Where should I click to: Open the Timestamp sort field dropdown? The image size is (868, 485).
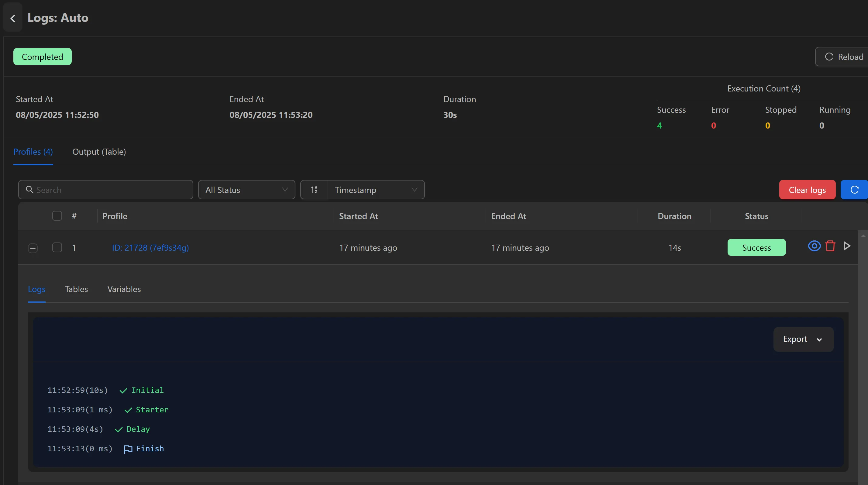point(376,190)
